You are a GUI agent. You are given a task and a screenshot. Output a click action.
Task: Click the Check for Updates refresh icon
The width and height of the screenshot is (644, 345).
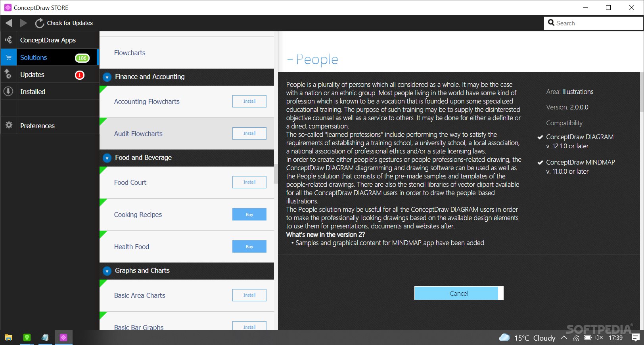(40, 23)
